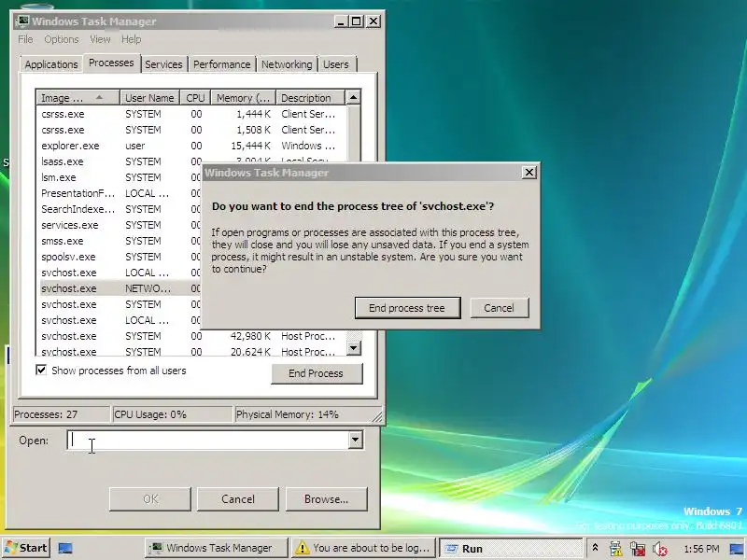Click the Start button

tap(26, 548)
